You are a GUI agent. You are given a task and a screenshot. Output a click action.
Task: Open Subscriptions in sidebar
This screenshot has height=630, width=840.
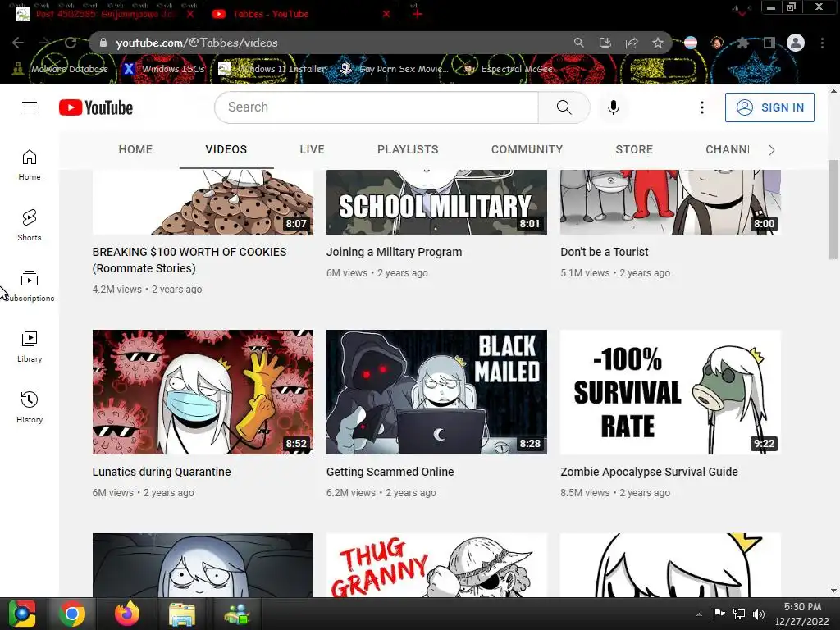(x=30, y=286)
